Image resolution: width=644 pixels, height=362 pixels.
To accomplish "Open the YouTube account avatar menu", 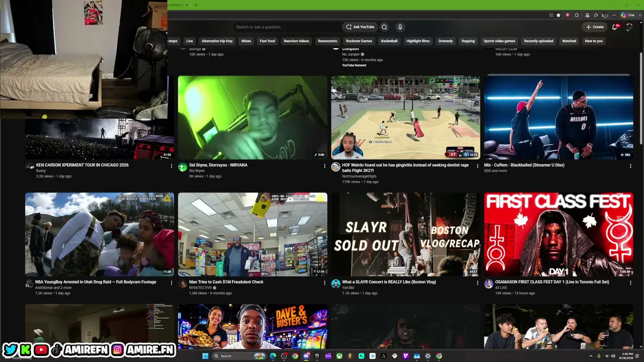I will [629, 27].
